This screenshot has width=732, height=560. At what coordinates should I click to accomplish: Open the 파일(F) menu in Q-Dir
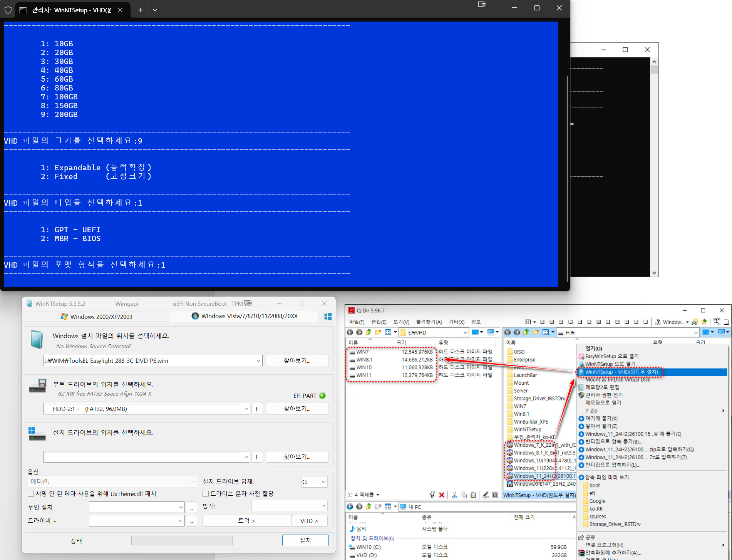click(357, 322)
